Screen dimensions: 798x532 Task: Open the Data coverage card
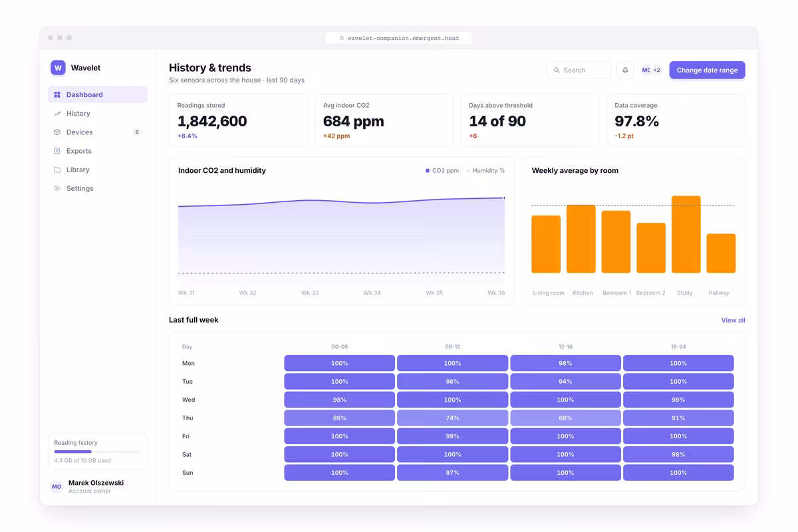[x=676, y=120]
